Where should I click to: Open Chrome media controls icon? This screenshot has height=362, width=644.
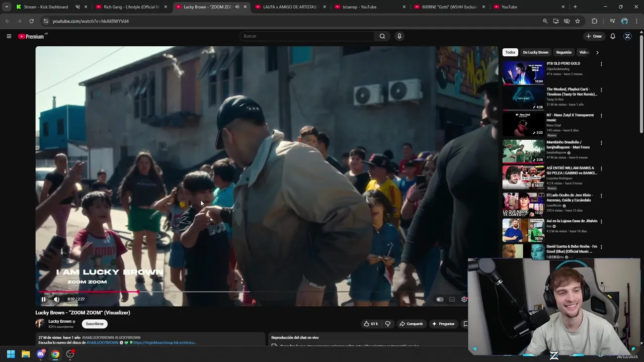pos(612,21)
